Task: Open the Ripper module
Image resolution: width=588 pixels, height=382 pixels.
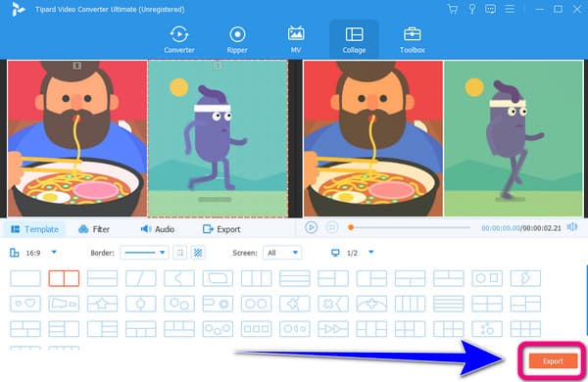Action: click(237, 40)
